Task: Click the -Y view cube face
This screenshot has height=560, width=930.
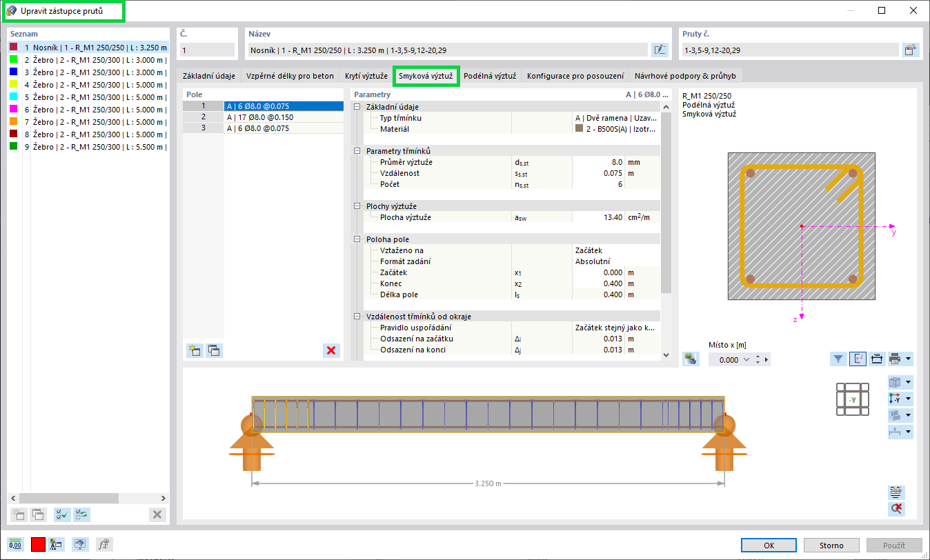Action: tap(852, 399)
